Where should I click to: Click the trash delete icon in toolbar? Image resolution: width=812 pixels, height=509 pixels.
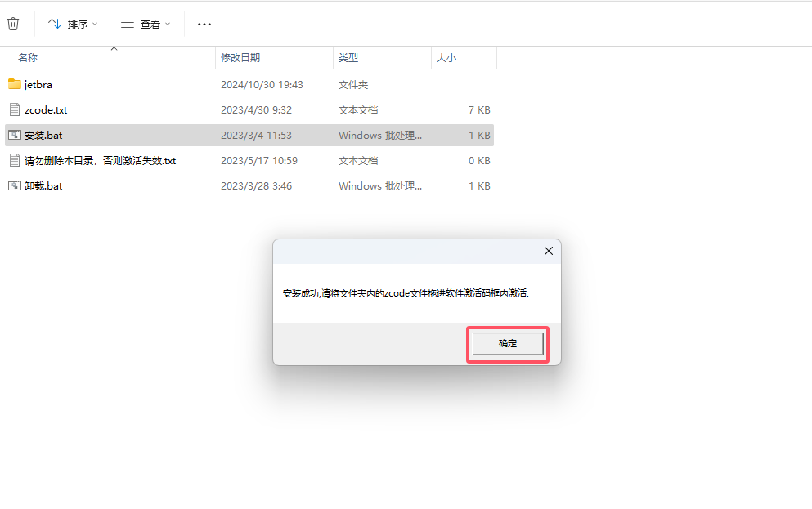[13, 24]
